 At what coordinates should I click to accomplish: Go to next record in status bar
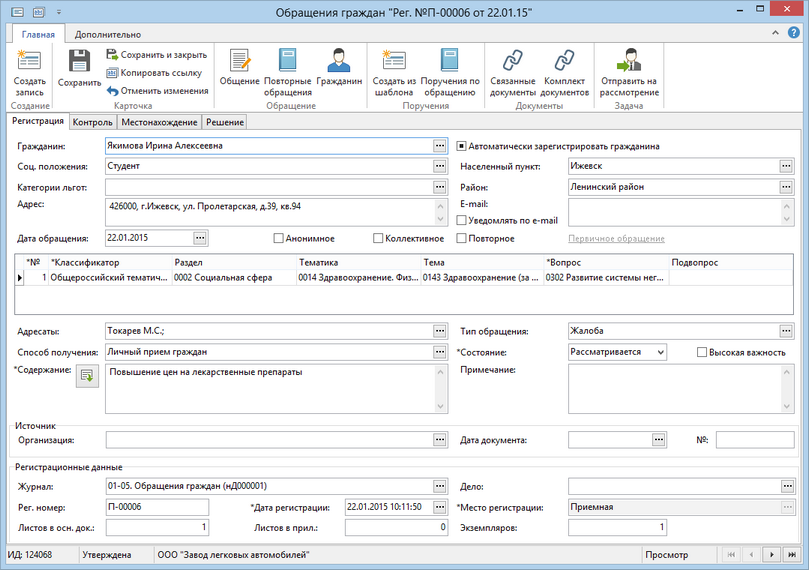[x=772, y=553]
